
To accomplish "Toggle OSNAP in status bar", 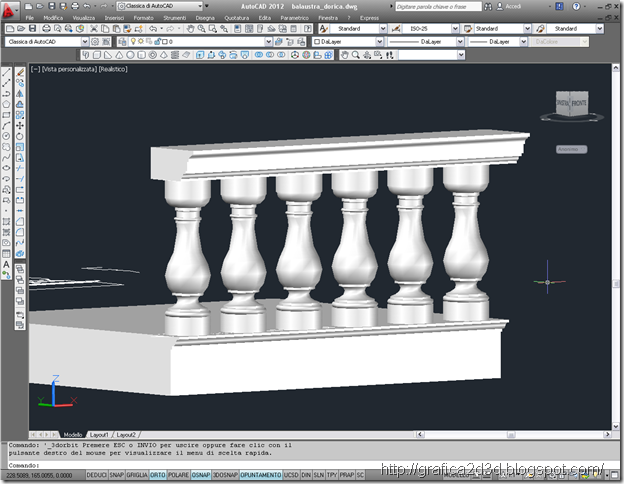I will point(201,475).
